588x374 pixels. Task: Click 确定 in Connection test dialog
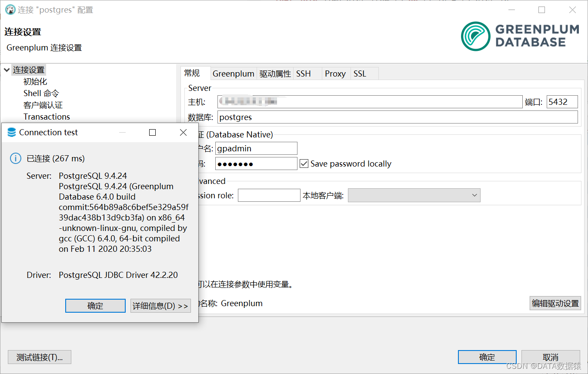point(95,306)
